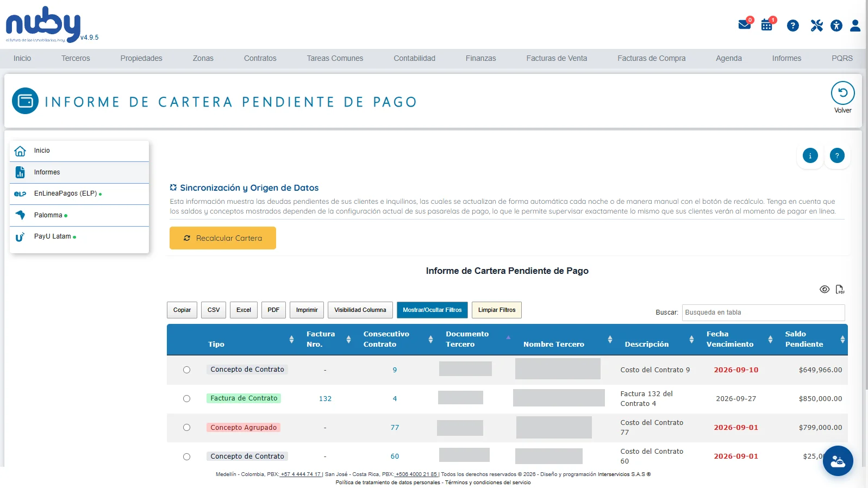
Task: Open Visibilidad Columna dropdown button
Action: (x=360, y=310)
